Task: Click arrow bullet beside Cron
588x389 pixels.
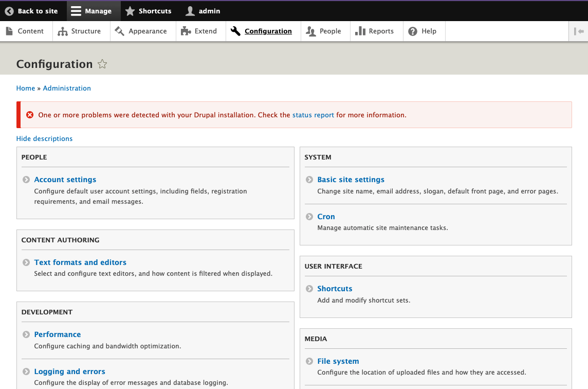Action: pos(309,217)
